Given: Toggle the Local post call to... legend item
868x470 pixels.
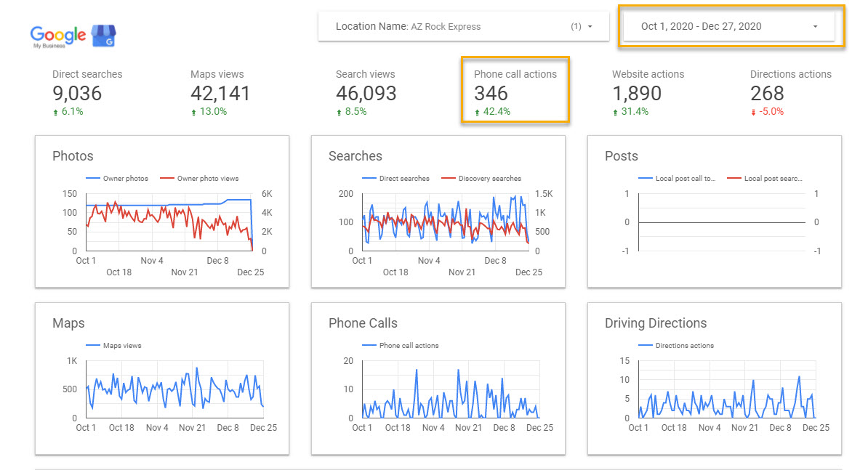Looking at the screenshot, I should tap(677, 179).
